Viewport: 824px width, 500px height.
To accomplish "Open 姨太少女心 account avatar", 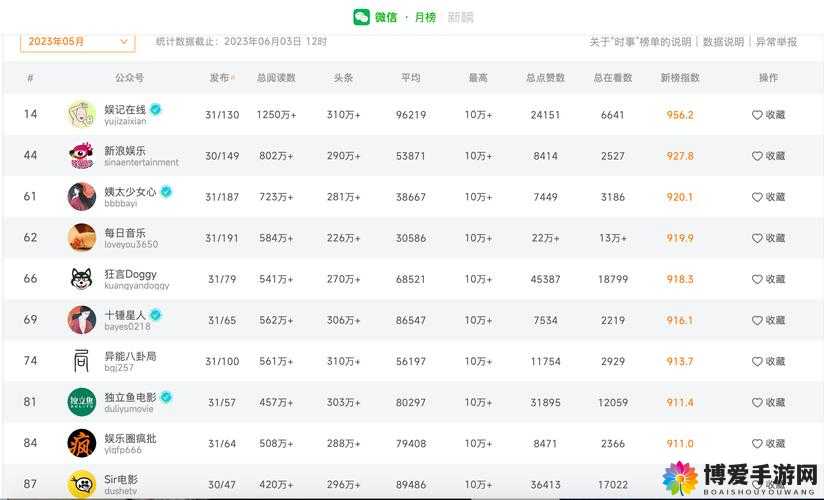I will click(x=82, y=196).
